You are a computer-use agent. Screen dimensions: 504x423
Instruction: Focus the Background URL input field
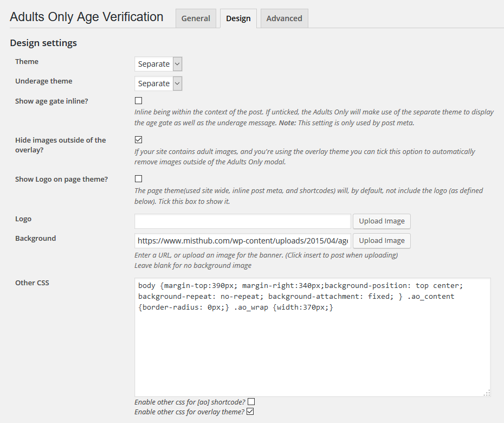pyautogui.click(x=243, y=241)
